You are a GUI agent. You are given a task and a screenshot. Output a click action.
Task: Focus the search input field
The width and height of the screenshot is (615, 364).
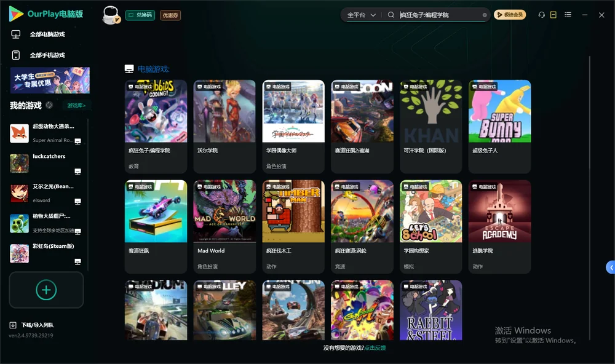click(439, 15)
